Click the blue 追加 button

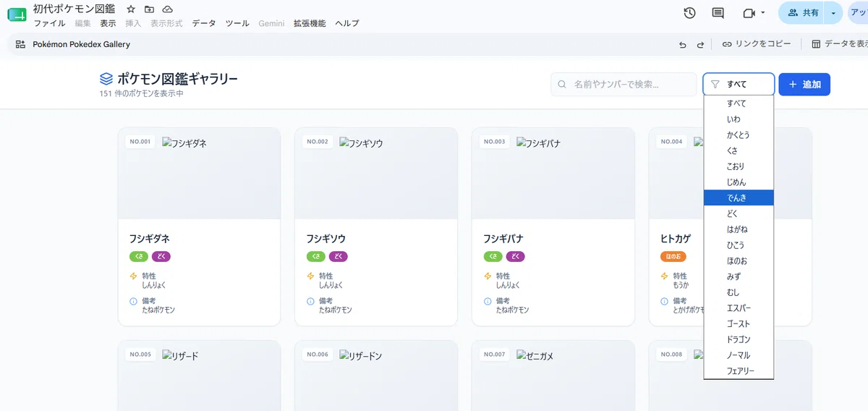(804, 85)
